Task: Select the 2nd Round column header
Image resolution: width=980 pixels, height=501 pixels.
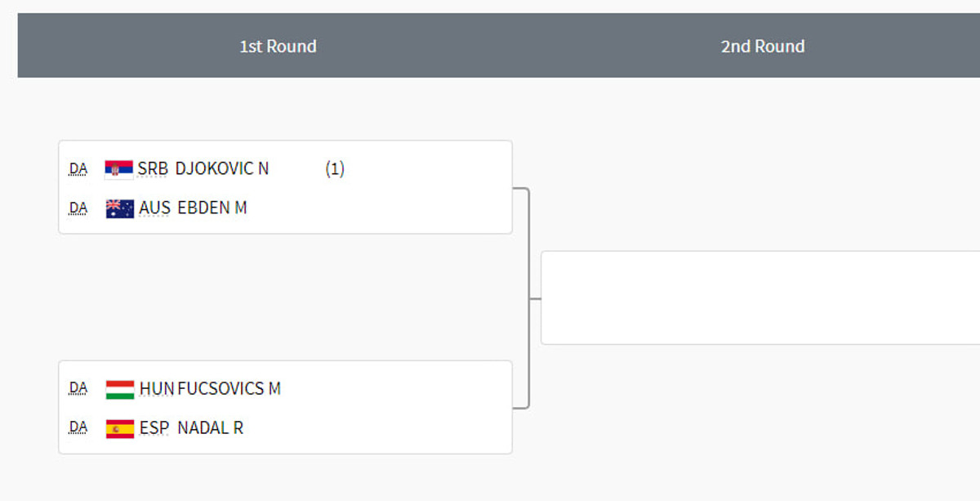Action: (x=763, y=47)
